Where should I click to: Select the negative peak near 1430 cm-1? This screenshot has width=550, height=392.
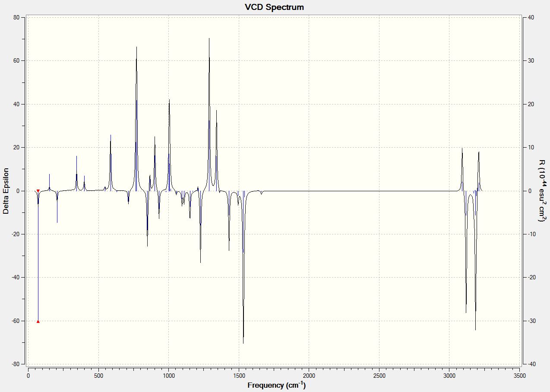click(x=229, y=250)
